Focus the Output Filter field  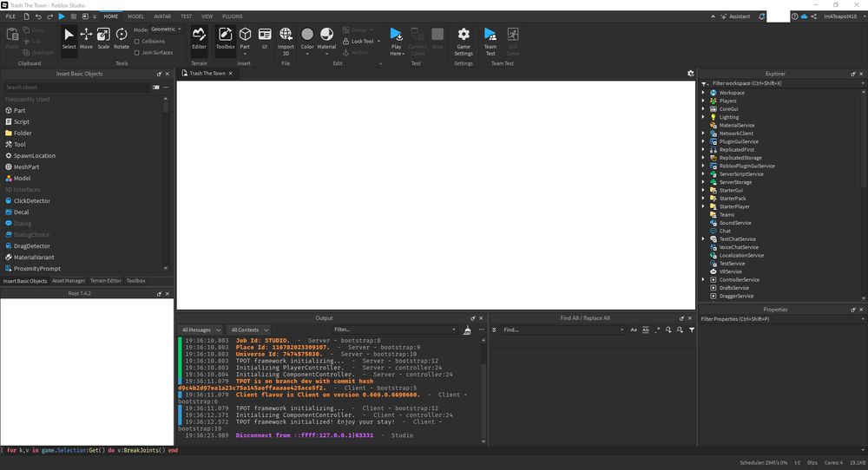[395, 330]
